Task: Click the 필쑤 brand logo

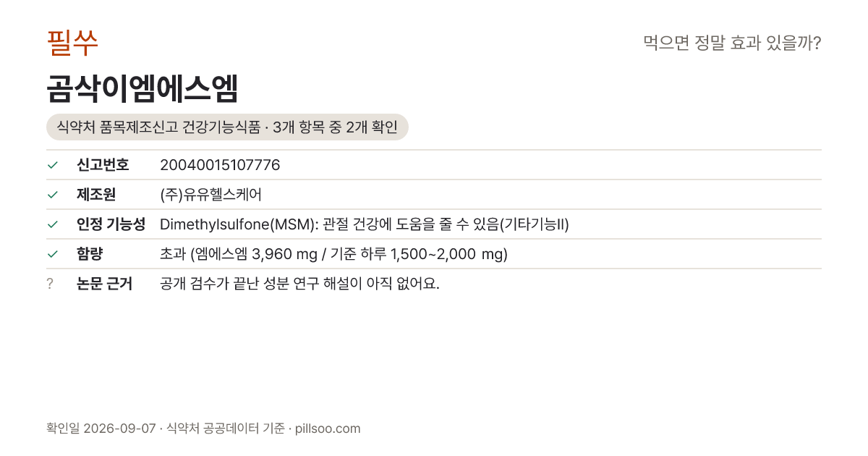Action: pyautogui.click(x=72, y=43)
